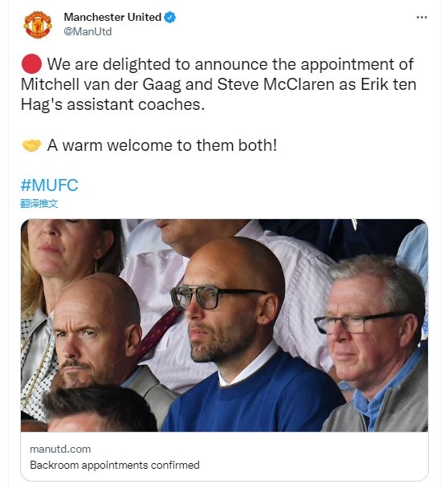448x488 pixels.
Task: Visit the @ManUtd handle profile
Action: pyautogui.click(x=88, y=31)
